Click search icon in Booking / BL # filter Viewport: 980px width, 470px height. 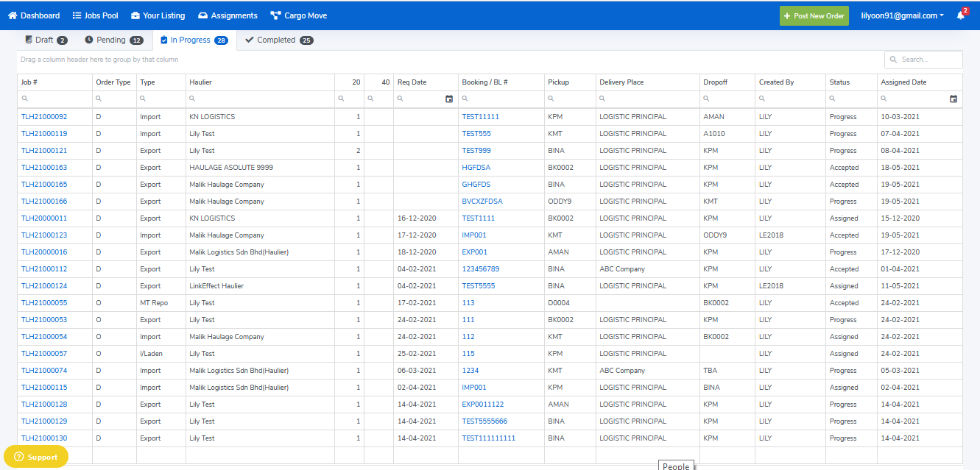(465, 99)
